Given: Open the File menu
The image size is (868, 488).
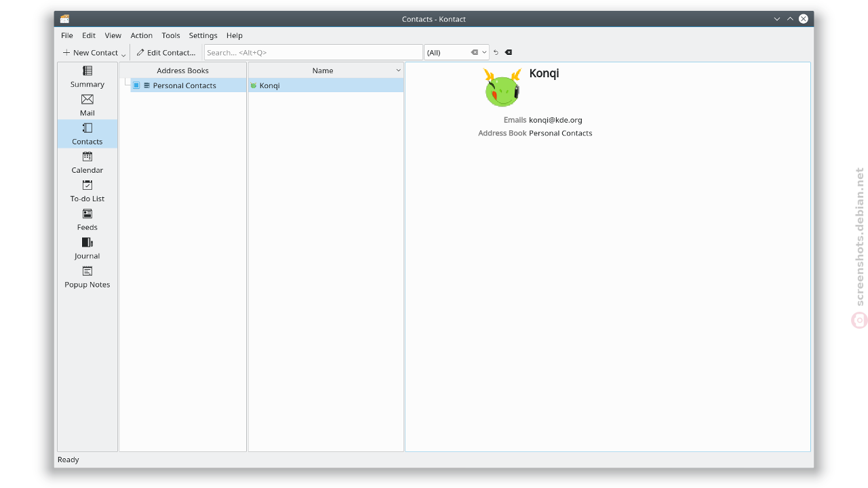Looking at the screenshot, I should click(67, 35).
